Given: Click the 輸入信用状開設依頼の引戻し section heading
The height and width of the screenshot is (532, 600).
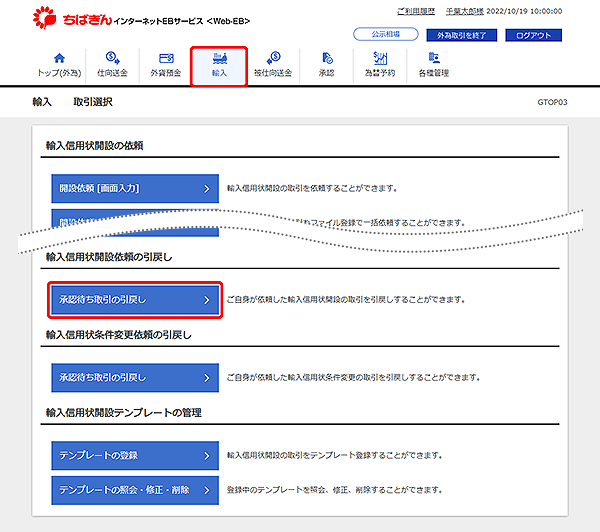Looking at the screenshot, I should (x=109, y=257).
